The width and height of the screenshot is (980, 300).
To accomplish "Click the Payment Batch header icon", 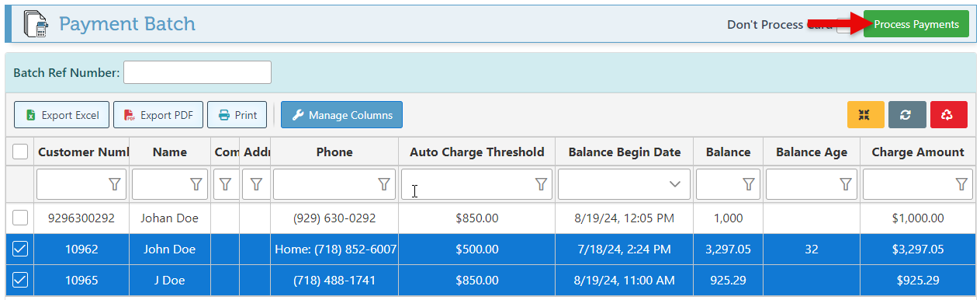I will [x=36, y=24].
